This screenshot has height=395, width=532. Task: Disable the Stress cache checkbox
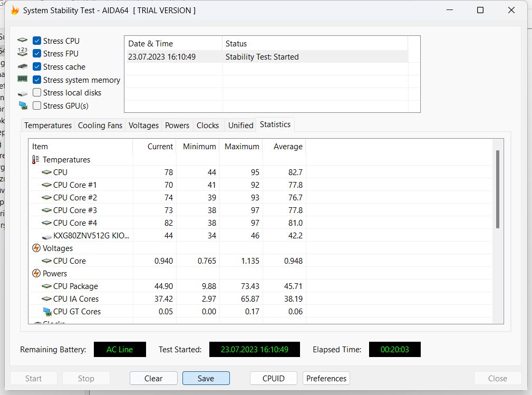37,66
